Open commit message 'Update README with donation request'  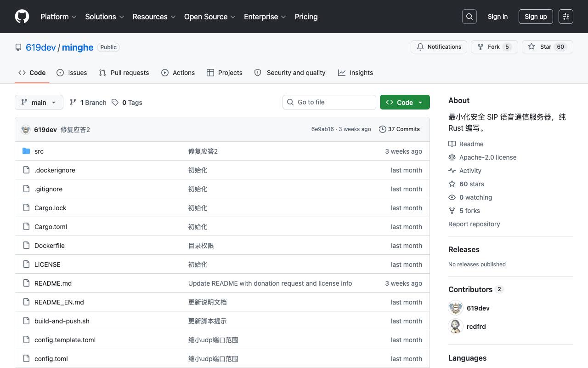pyautogui.click(x=270, y=283)
